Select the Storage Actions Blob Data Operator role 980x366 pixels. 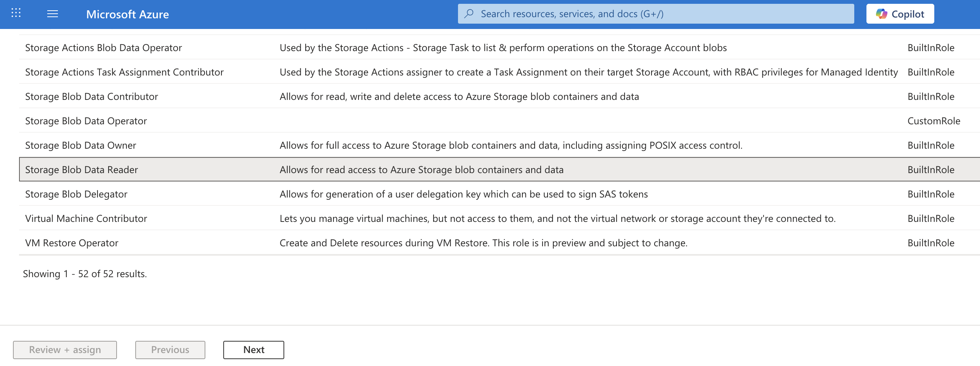point(103,48)
